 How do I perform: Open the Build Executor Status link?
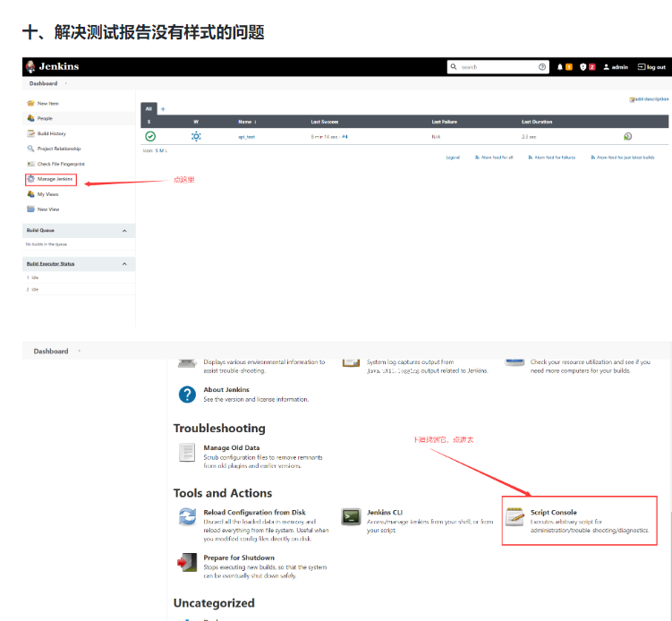tap(50, 264)
